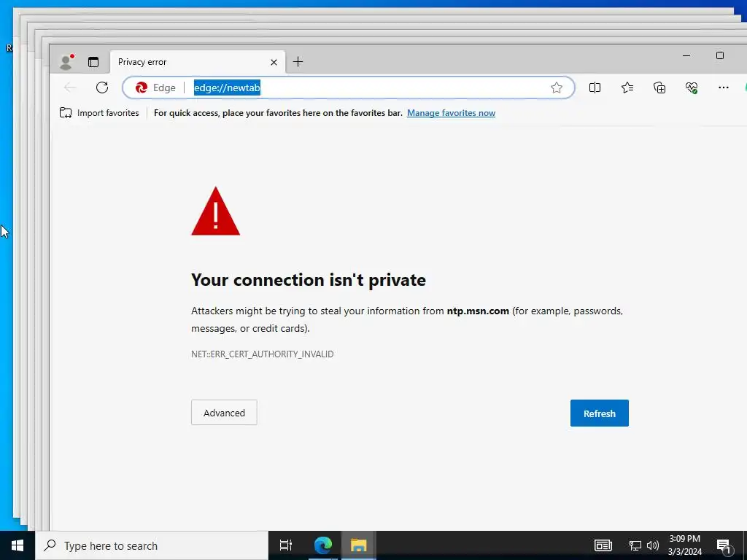
Task: Open the Favorites hub icon
Action: [x=627, y=87]
